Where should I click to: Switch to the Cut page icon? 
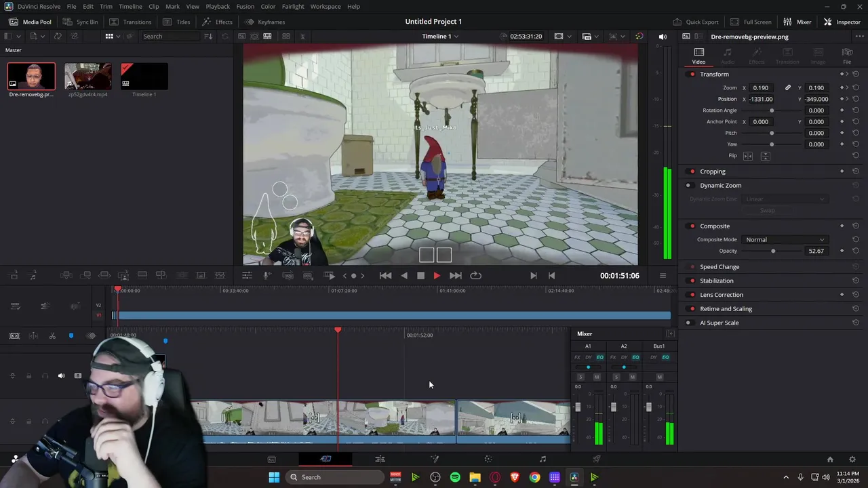click(325, 459)
